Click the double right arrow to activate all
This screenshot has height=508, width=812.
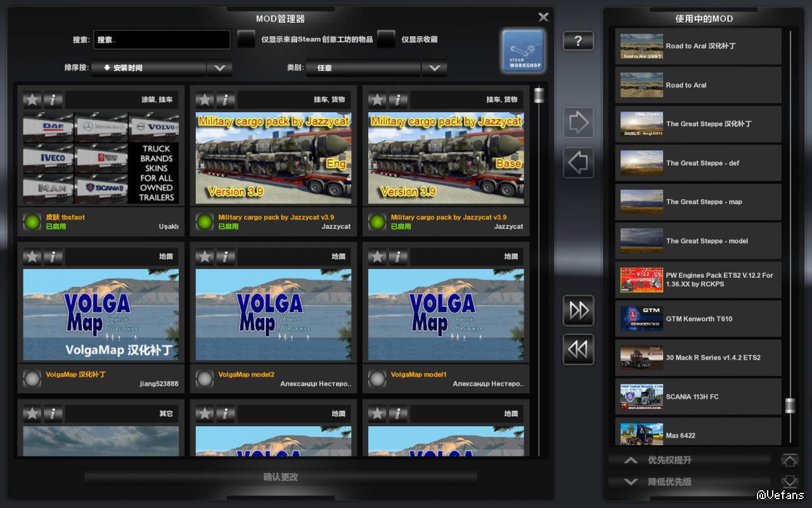578,311
